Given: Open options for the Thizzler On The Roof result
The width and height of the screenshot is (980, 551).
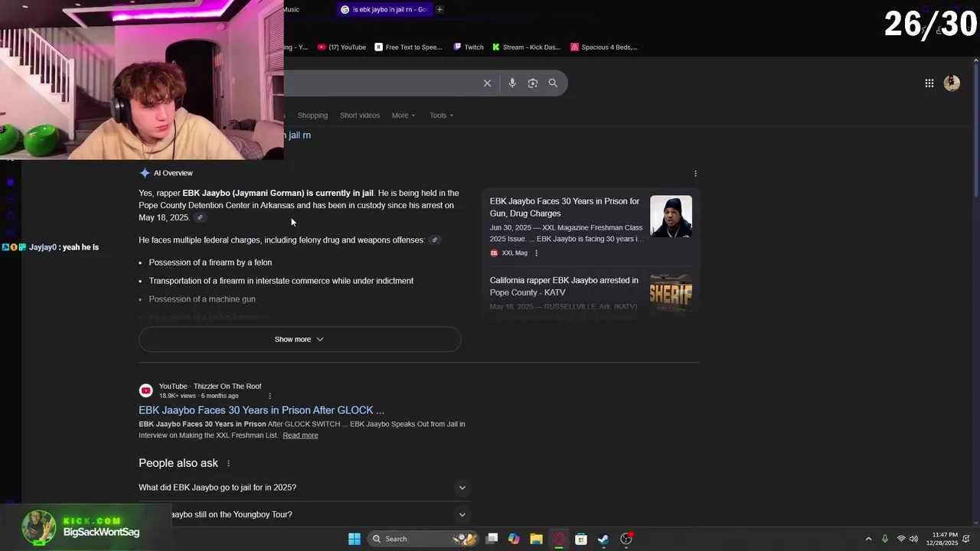Looking at the screenshot, I should coord(269,396).
